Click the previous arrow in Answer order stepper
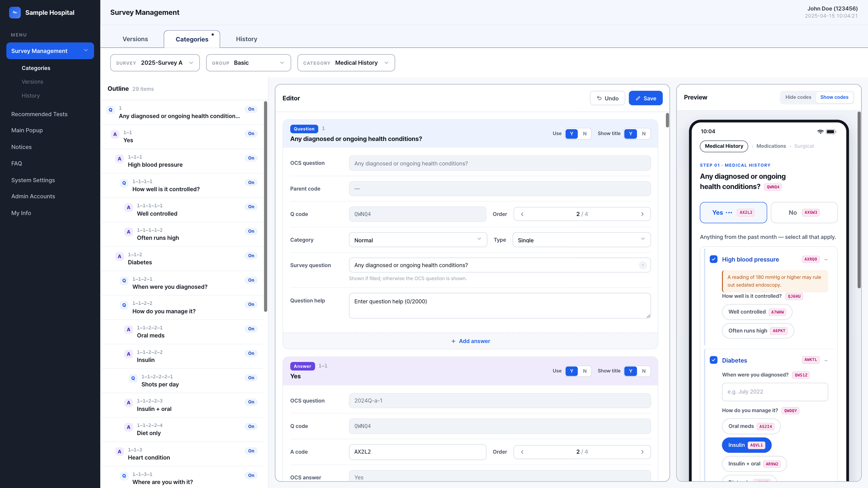The width and height of the screenshot is (868, 488). click(522, 452)
